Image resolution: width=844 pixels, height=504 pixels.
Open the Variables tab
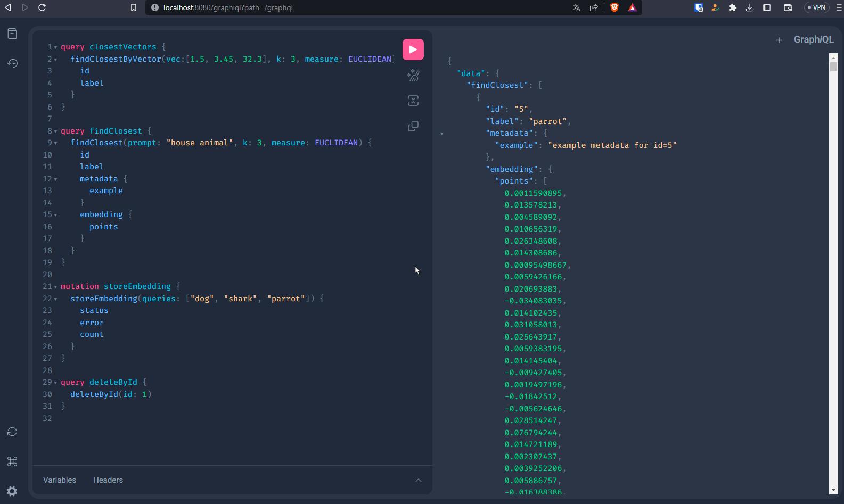point(60,480)
